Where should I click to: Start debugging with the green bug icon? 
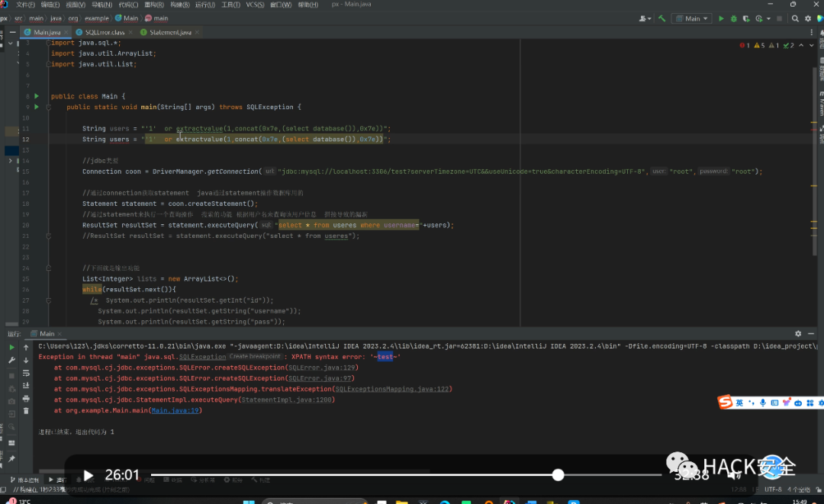(734, 18)
